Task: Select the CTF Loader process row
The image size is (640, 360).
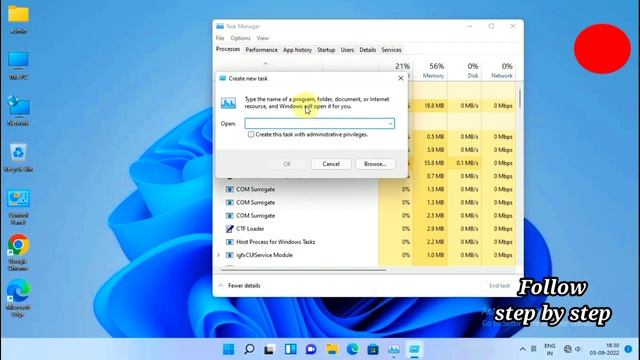Action: pos(365,229)
